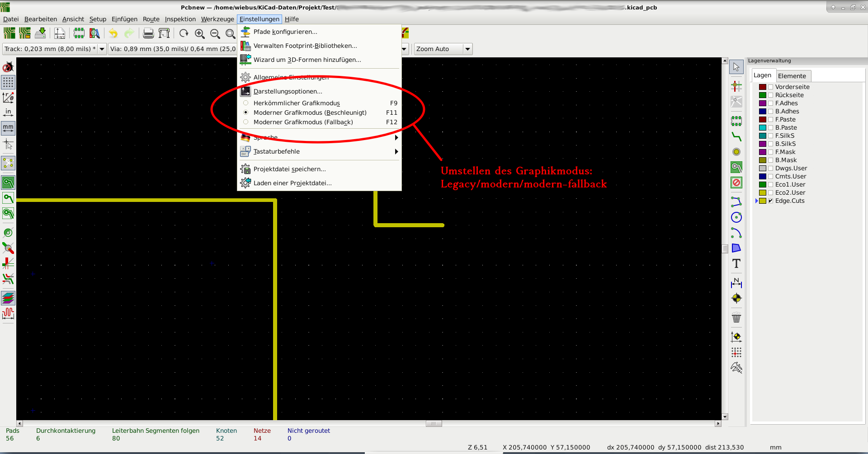Toggle design rule check off icon

(8, 67)
